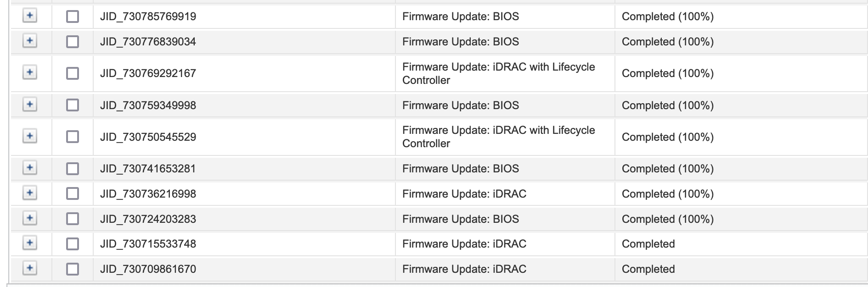Click job ID text JID_730776839034

coord(148,42)
